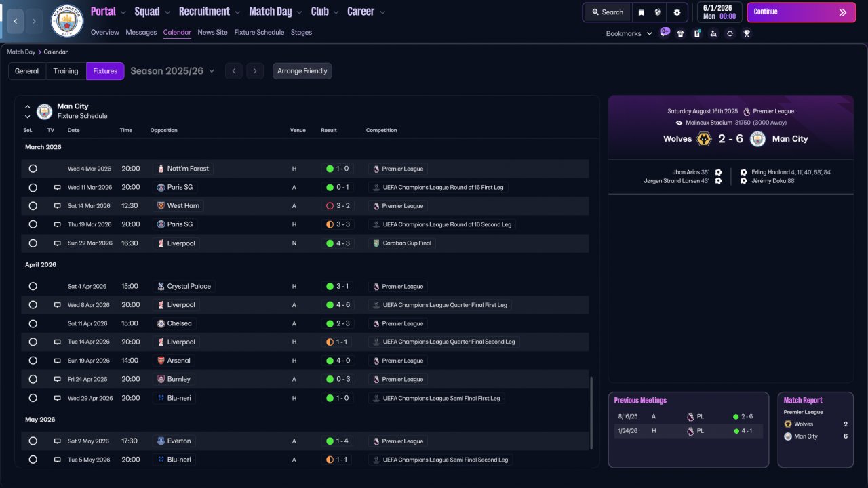
Task: Click the Crystal Palace club badge
Action: (x=161, y=287)
